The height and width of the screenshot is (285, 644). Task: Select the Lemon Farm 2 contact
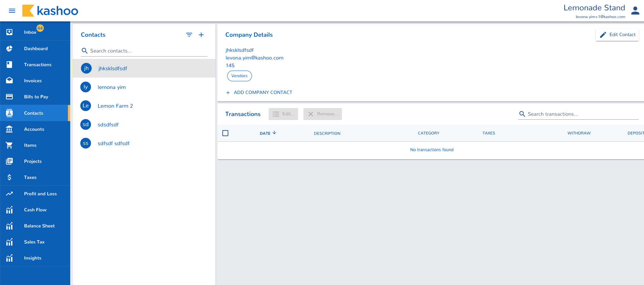115,106
